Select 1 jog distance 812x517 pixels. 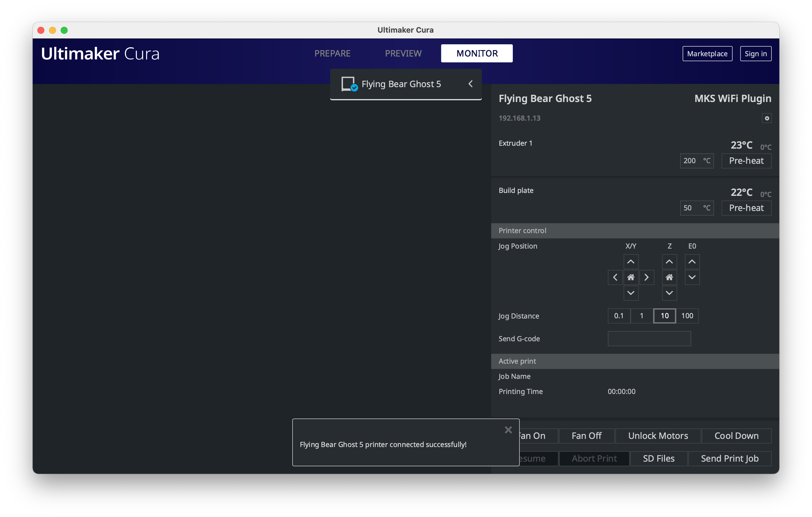(641, 316)
